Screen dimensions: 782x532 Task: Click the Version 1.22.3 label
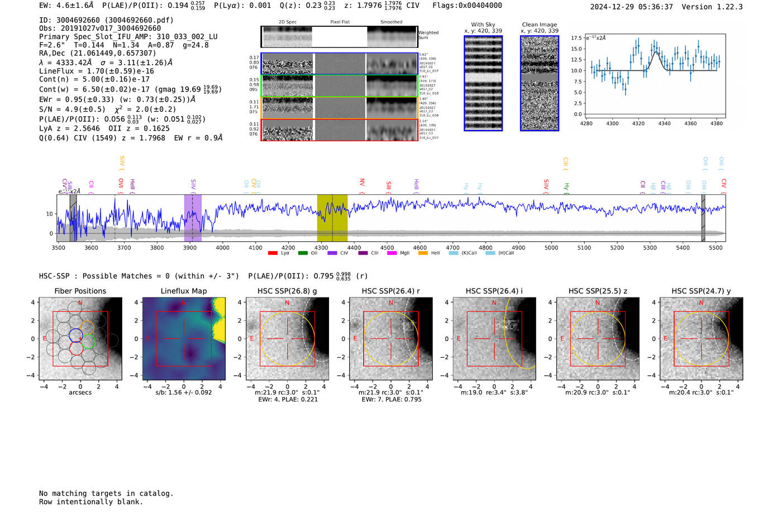712,7
